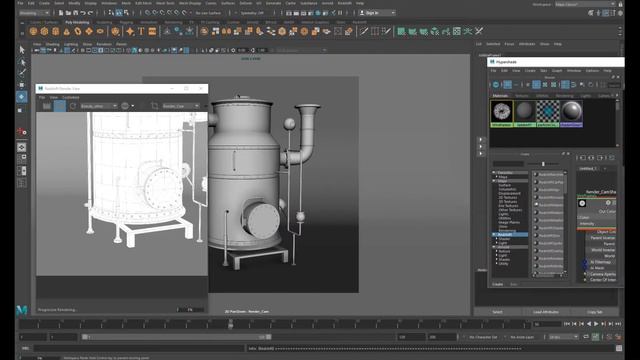Open Customize menu in Redshift Render View
Screen dimensions: 640x360
pos(71,98)
